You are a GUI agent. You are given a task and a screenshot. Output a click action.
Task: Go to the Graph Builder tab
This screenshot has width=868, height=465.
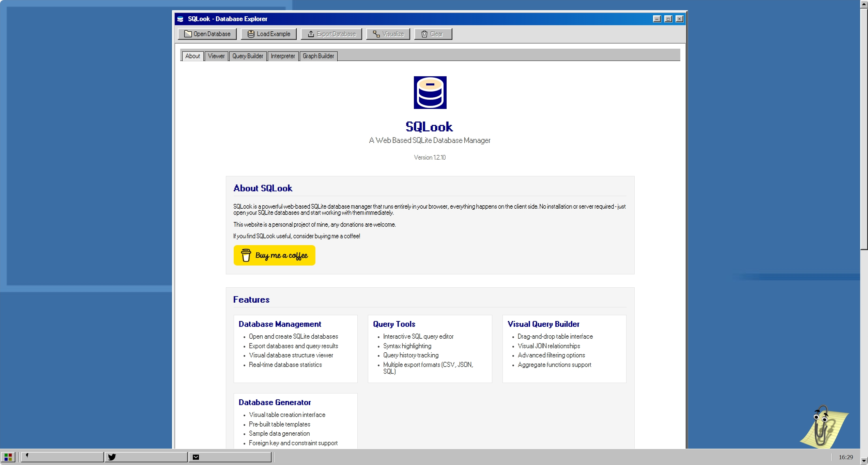click(x=318, y=56)
